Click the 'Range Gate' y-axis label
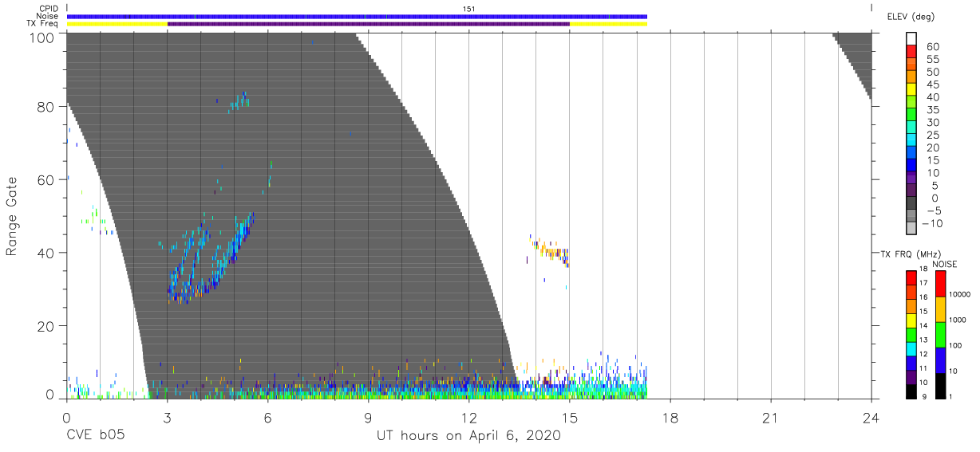980x452 pixels. coord(12,217)
